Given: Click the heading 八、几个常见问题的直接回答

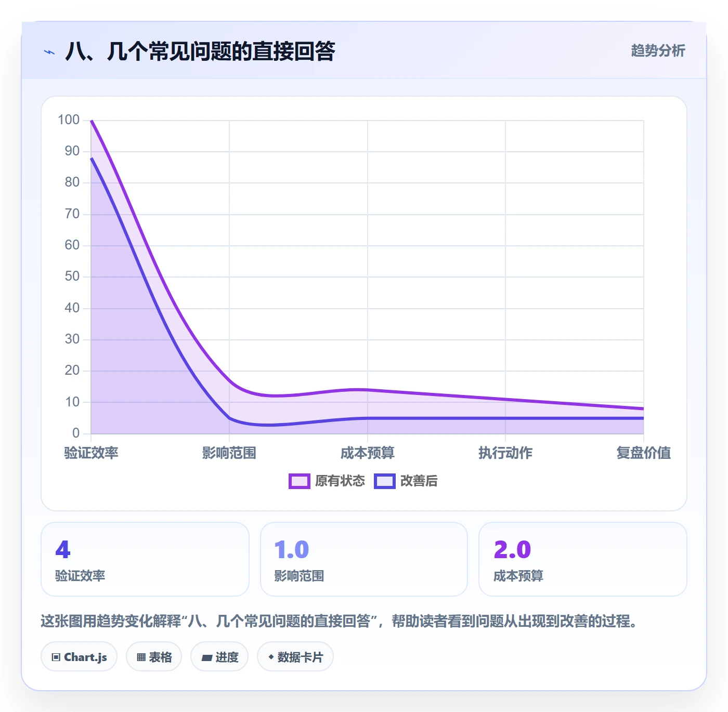Looking at the screenshot, I should pyautogui.click(x=200, y=51).
